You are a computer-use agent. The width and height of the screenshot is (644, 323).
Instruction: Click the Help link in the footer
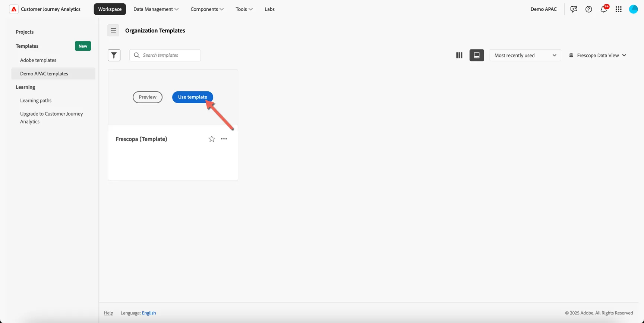(108, 313)
